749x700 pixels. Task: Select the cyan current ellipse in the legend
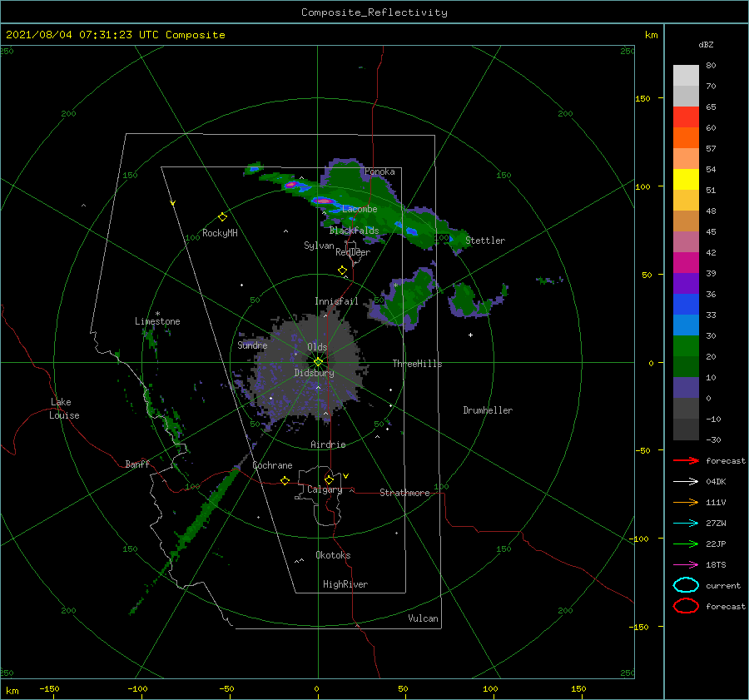click(x=686, y=585)
